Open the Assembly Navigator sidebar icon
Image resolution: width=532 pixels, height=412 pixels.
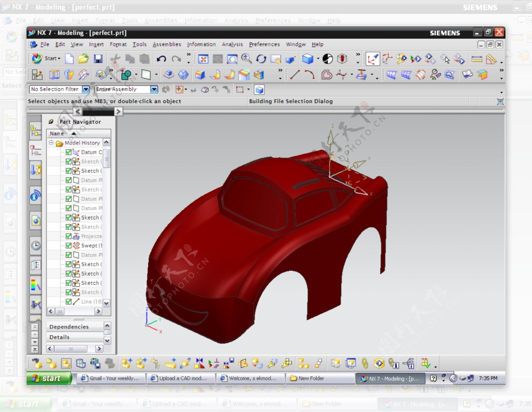tap(35, 131)
